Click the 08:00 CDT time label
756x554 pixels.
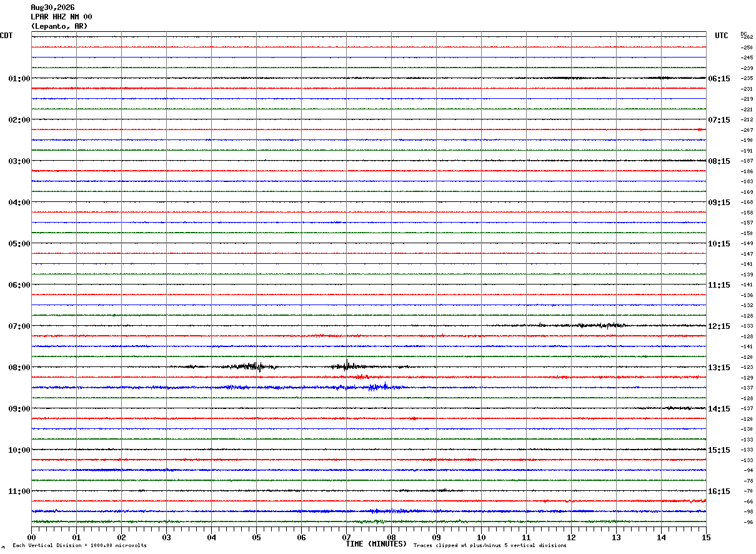pyautogui.click(x=19, y=368)
